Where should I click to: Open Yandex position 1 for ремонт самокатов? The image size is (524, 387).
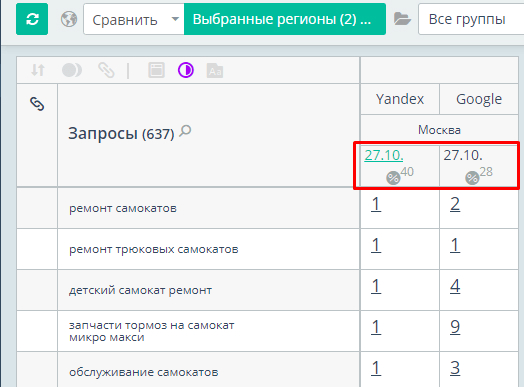point(376,204)
